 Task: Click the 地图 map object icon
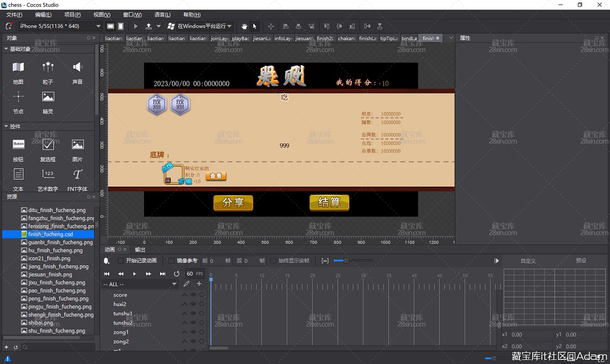(x=18, y=72)
